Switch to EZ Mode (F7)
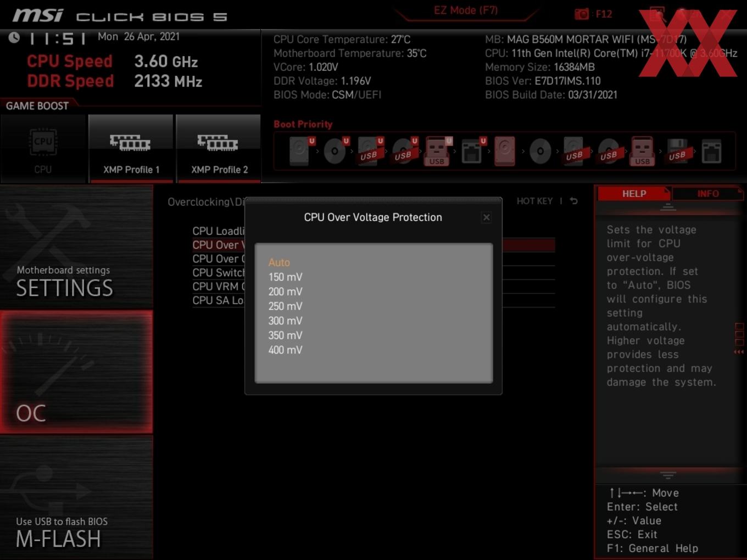Screen dimensions: 747x560 pos(465,10)
